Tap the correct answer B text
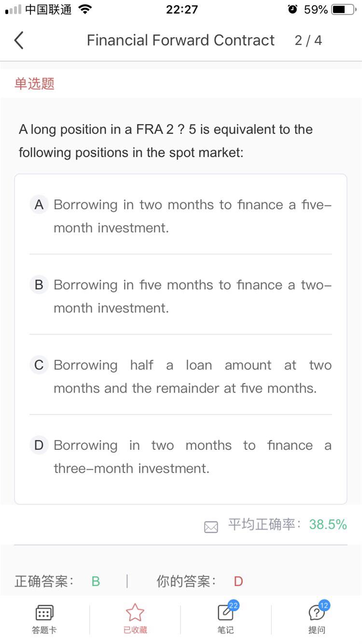362x644 pixels. [x=96, y=581]
